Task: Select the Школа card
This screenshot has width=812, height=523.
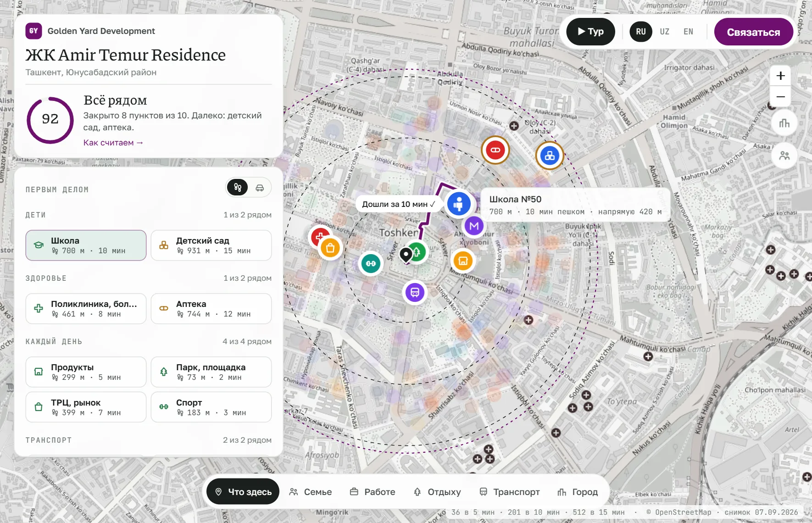Action: click(x=86, y=245)
